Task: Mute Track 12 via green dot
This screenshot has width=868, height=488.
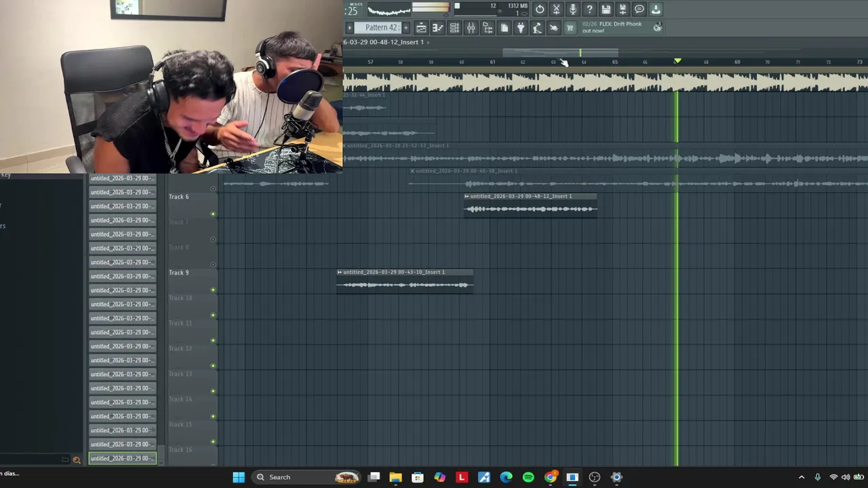Action: coord(213,366)
